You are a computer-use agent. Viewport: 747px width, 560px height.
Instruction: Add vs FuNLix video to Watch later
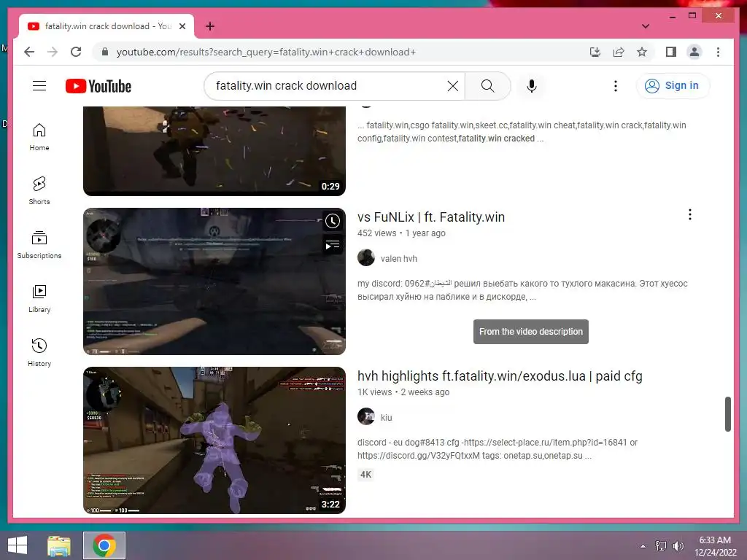pyautogui.click(x=333, y=221)
